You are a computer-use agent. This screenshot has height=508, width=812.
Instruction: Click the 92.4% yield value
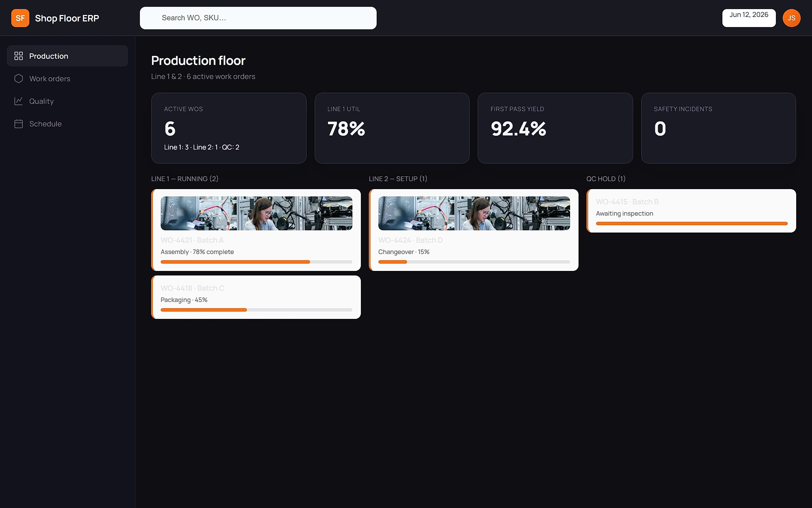tap(518, 129)
